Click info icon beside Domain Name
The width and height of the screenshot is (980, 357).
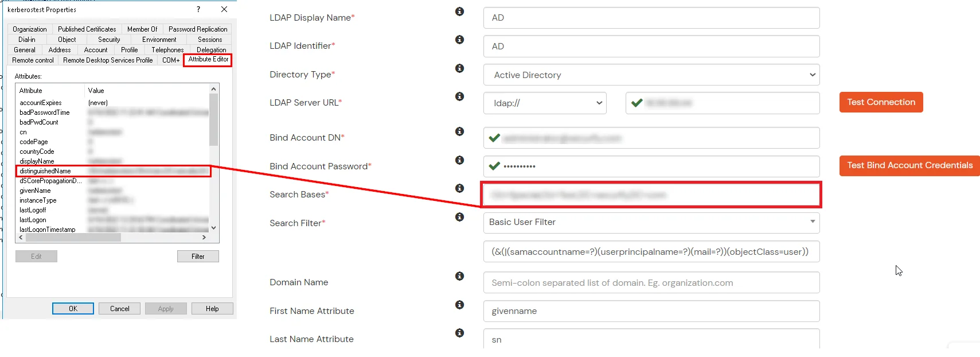459,276
